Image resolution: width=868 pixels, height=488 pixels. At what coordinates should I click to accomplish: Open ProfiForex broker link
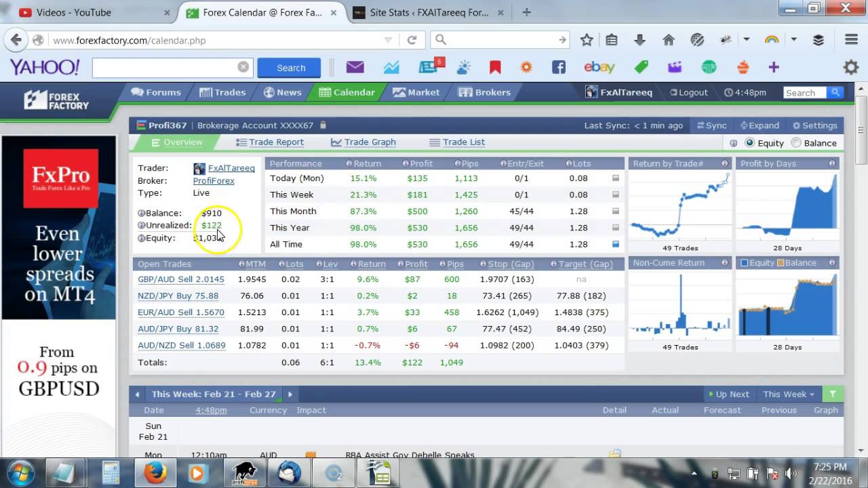[x=214, y=181]
